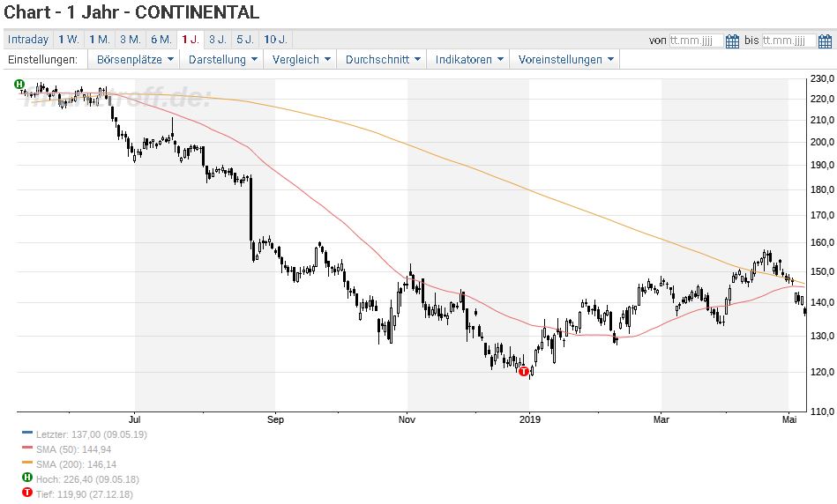
Task: Open the Indikatoren dropdown
Action: 468,60
